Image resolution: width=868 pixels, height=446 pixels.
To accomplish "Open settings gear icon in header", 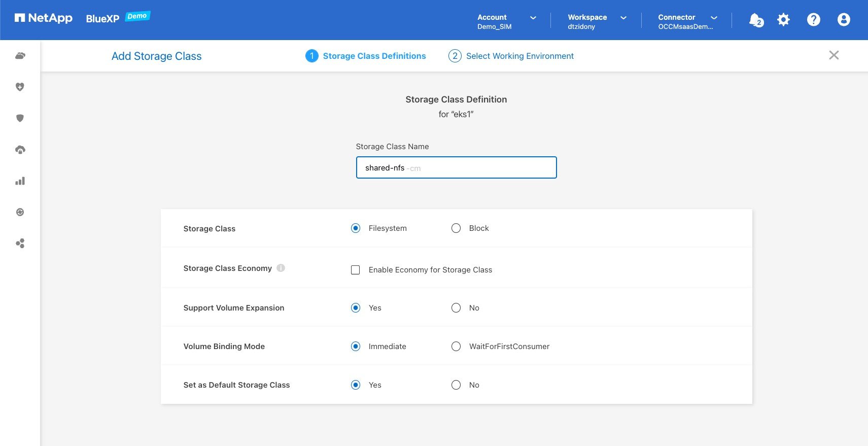I will point(784,20).
